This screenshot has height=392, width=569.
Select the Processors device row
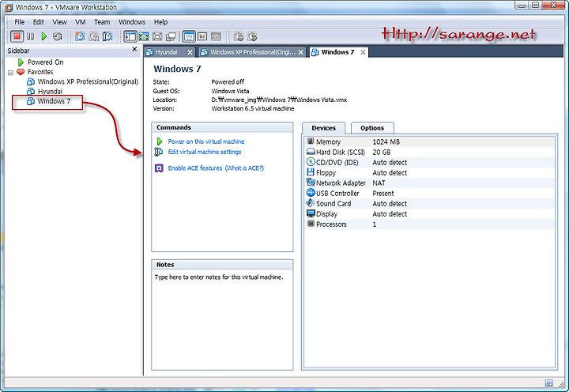[430, 224]
